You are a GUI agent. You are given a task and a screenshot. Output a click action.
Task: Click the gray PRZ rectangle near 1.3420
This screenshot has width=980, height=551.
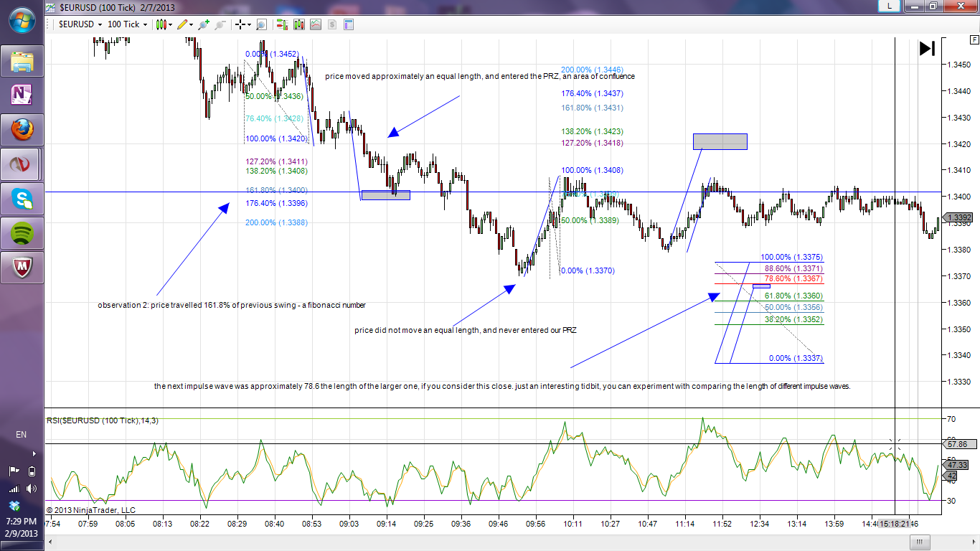click(720, 141)
